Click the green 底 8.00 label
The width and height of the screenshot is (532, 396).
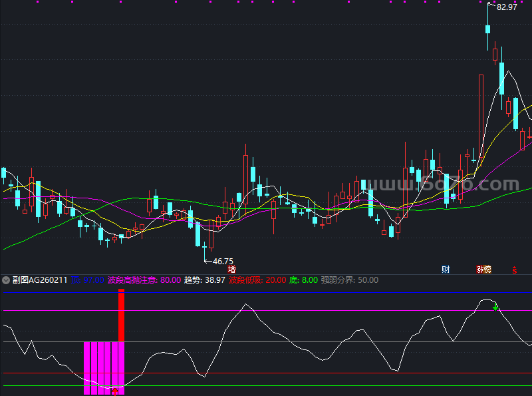click(x=303, y=280)
